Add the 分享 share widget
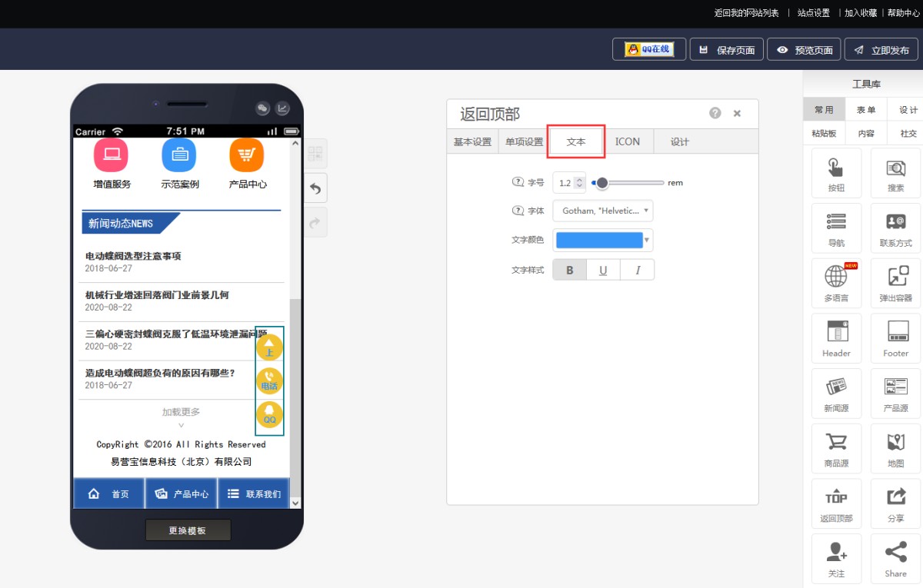Screen dimensions: 923x588 (895, 504)
